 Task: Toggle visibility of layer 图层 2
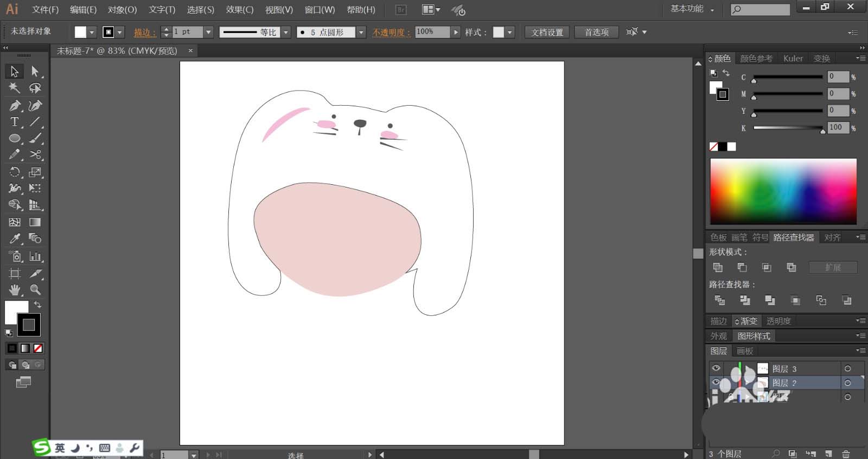click(x=716, y=383)
